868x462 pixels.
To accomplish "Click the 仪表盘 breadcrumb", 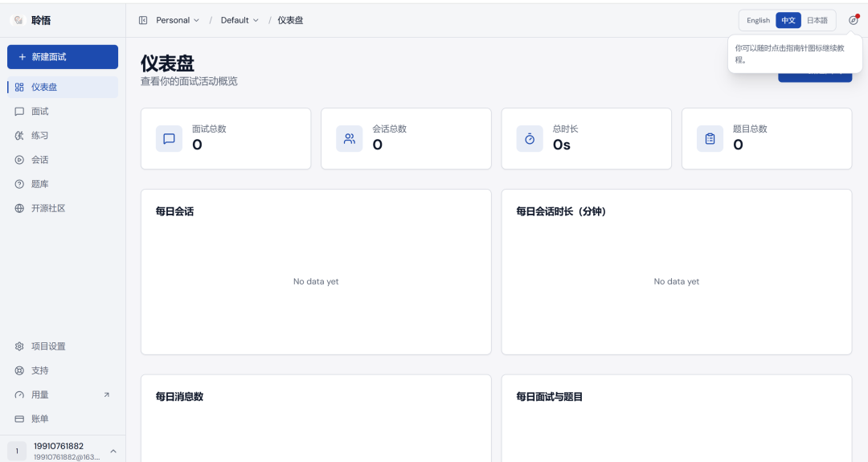I will [x=290, y=20].
